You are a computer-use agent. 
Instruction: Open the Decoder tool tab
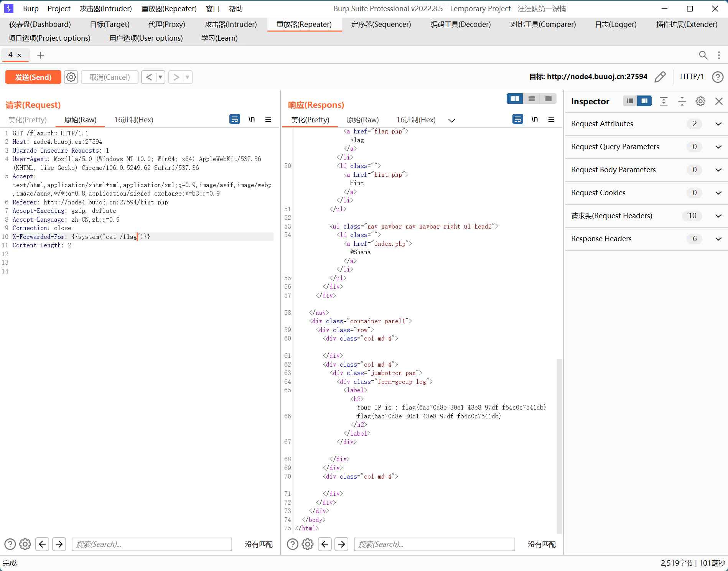(461, 25)
